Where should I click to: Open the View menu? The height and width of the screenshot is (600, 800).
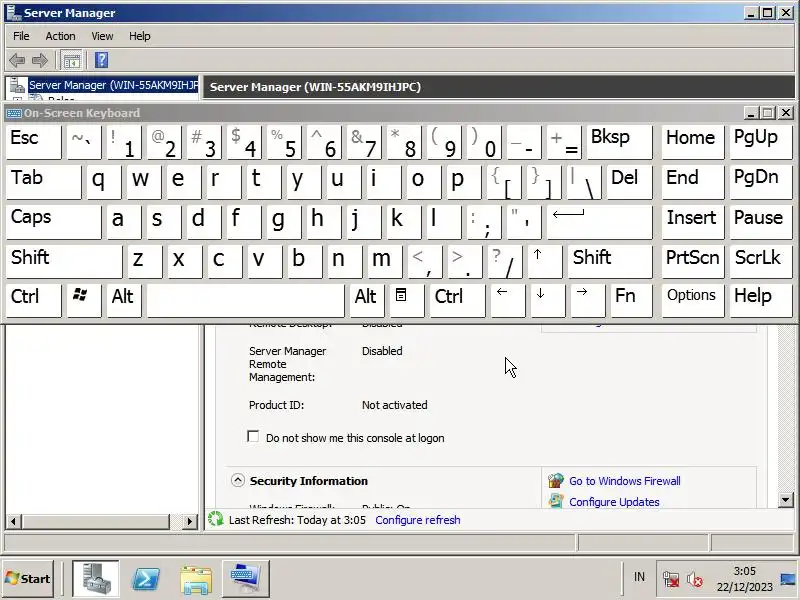click(102, 36)
